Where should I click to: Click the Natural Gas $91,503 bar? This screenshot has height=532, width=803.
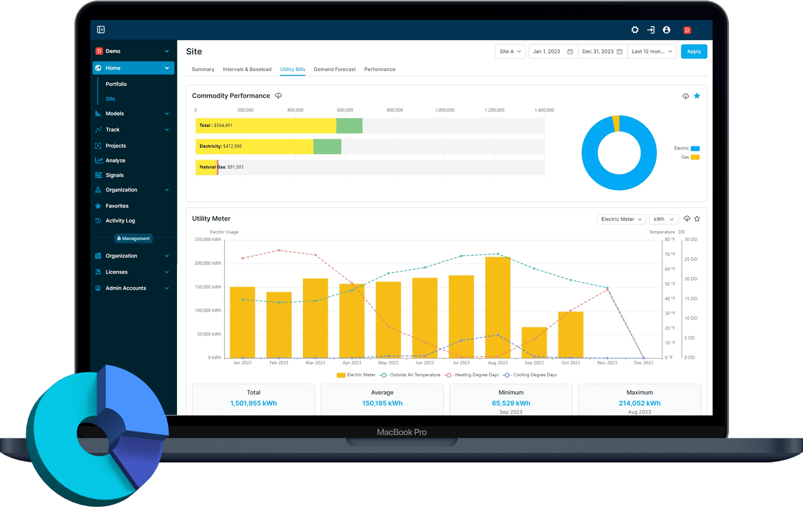click(x=207, y=167)
